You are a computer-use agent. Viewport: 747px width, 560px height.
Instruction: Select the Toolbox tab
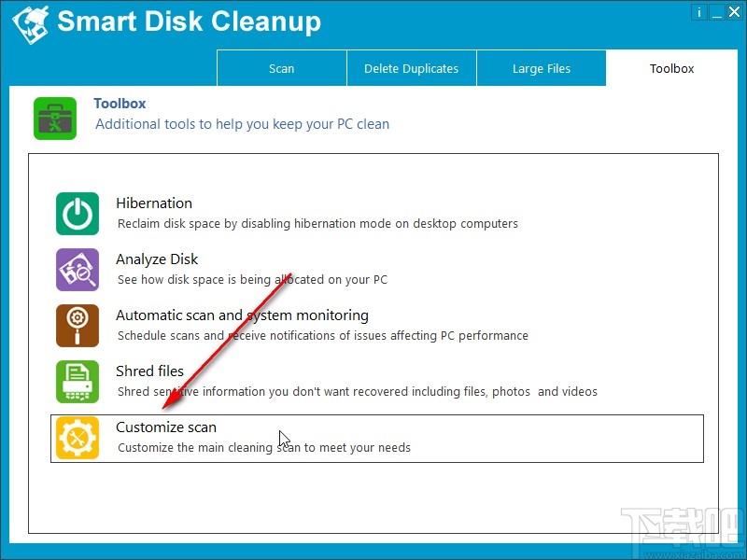coord(671,68)
